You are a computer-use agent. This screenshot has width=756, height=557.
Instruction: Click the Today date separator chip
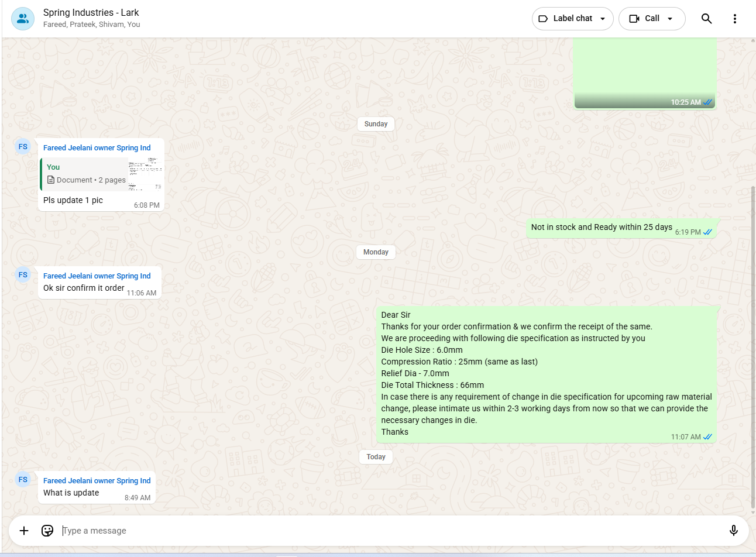pyautogui.click(x=376, y=457)
